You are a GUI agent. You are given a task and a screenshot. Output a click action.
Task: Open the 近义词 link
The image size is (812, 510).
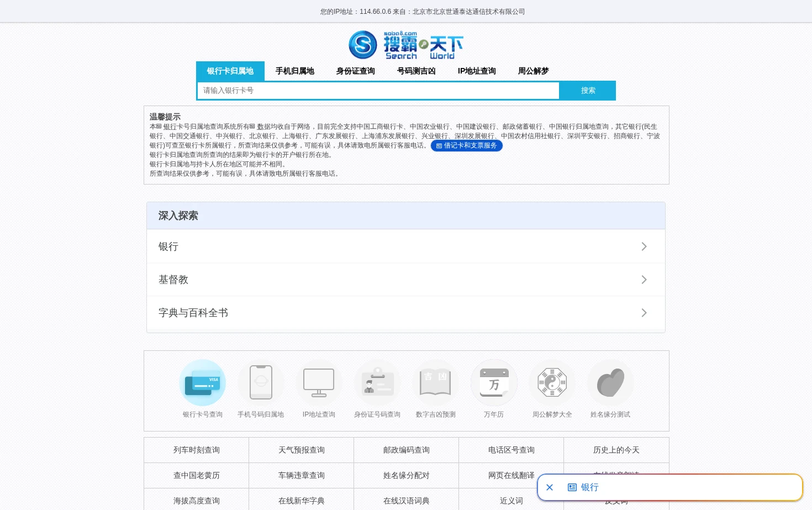[x=512, y=501]
